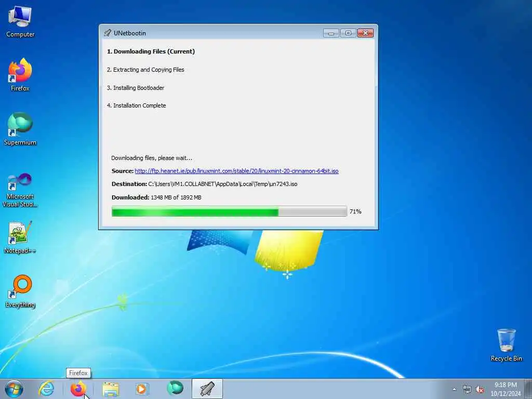Open the clock showing 9:18 PM
The width and height of the screenshot is (532, 399).
[x=506, y=389]
